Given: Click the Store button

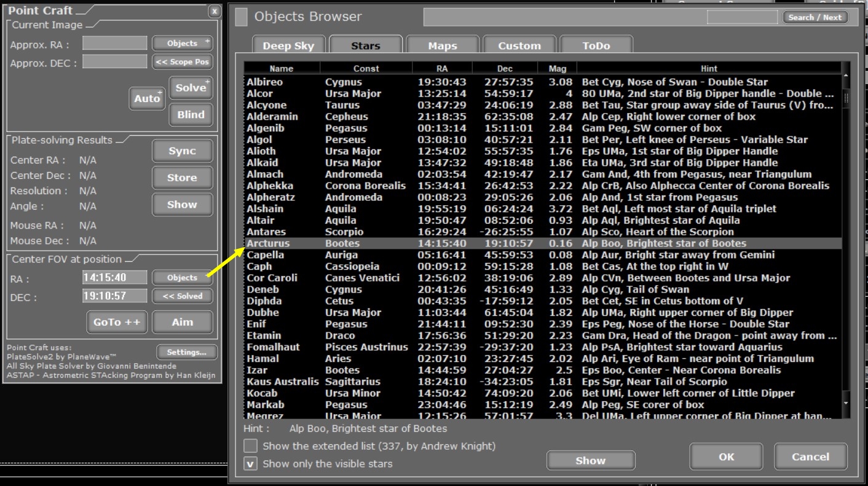Looking at the screenshot, I should [x=182, y=178].
